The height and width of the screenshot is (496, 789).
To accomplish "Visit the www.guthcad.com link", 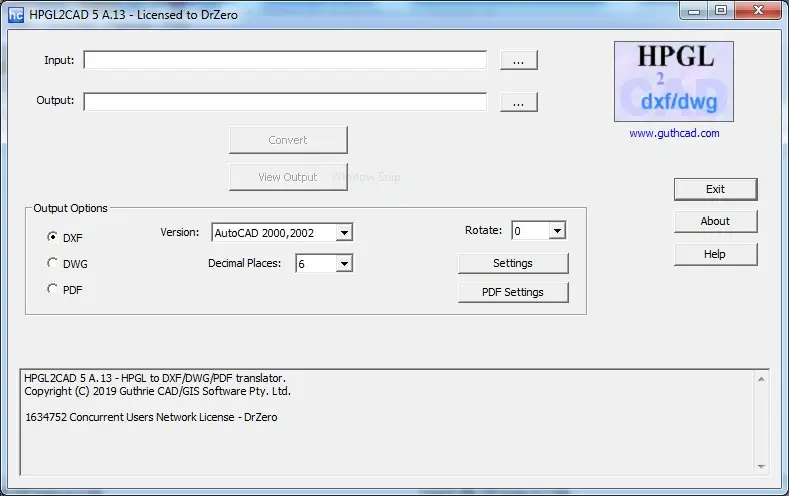I will (674, 133).
